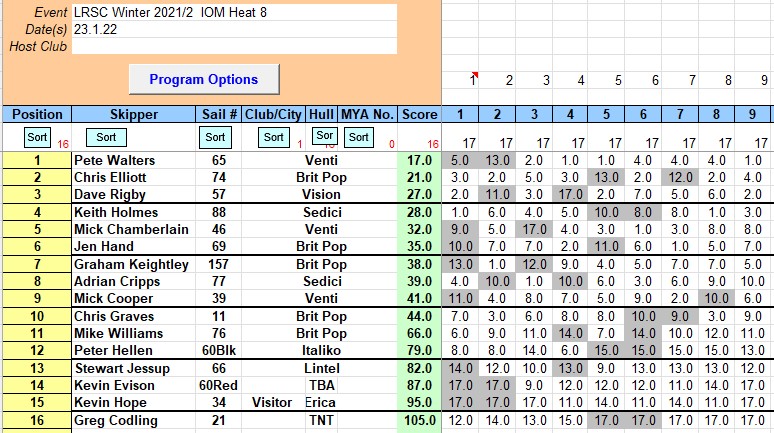Sort entries by Sail #
Viewport: 774px width, 433px height.
click(x=215, y=137)
